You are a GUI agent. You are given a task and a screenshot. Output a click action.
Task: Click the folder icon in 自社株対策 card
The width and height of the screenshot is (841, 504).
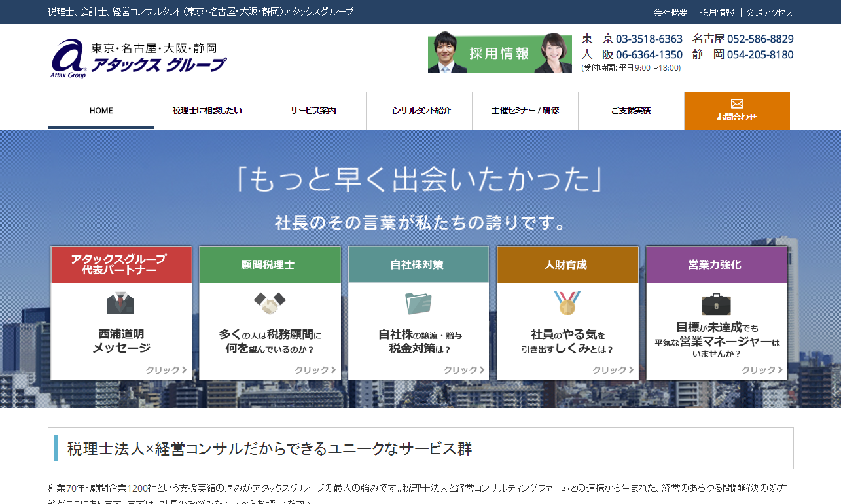coord(418,303)
